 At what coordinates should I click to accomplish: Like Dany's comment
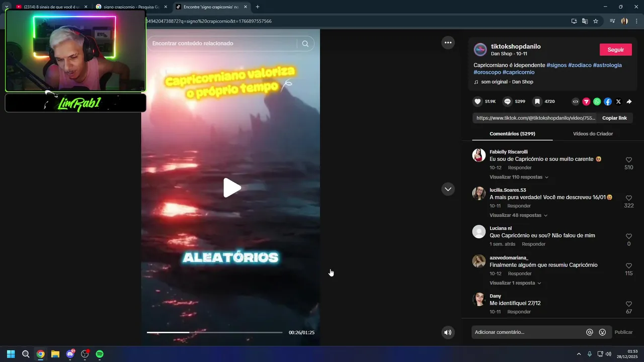pyautogui.click(x=628, y=304)
